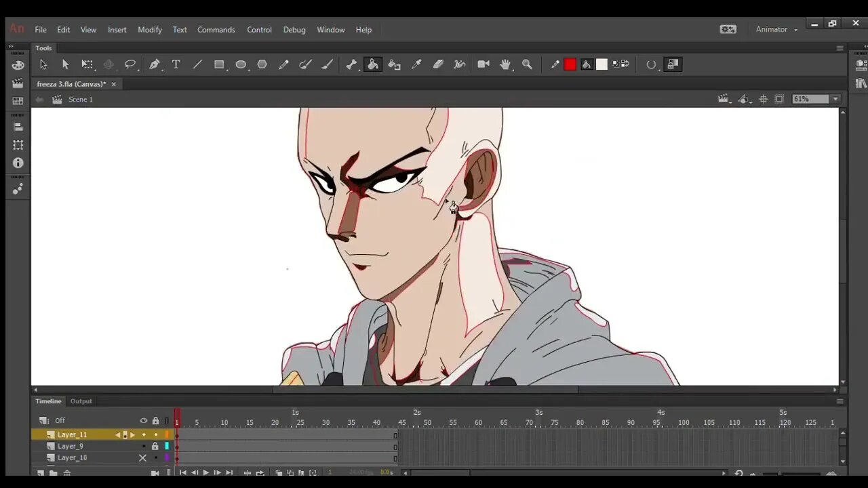Toggle visibility dot for Layer_11
This screenshot has width=868, height=488.
[143, 434]
